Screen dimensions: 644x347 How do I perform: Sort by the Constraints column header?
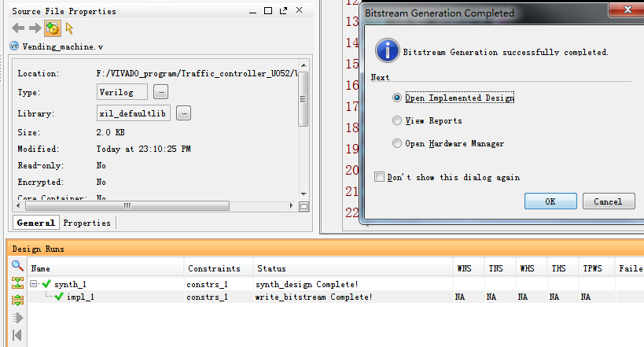[x=219, y=268]
